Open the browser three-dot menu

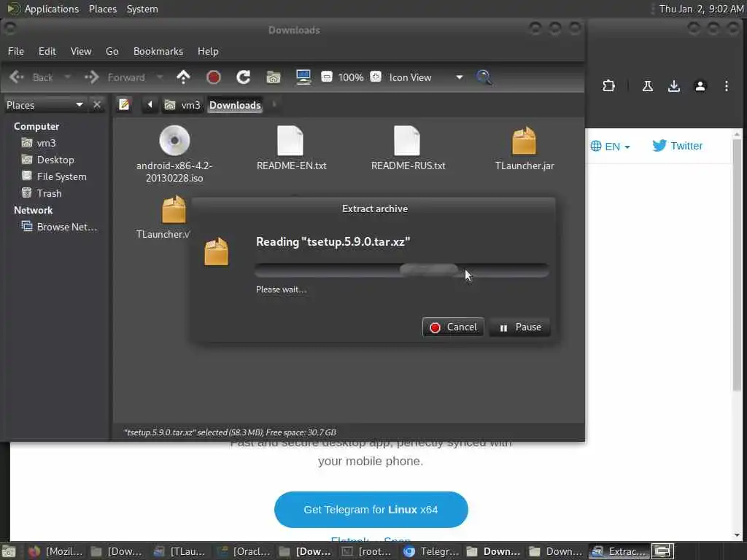point(726,86)
